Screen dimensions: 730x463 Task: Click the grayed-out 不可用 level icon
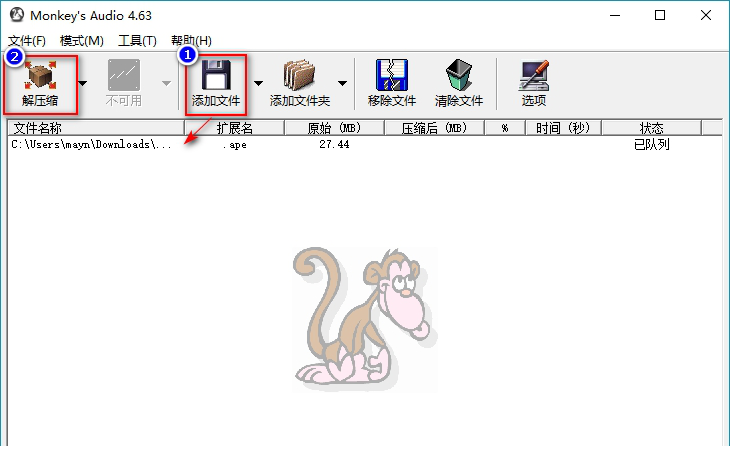pyautogui.click(x=124, y=75)
